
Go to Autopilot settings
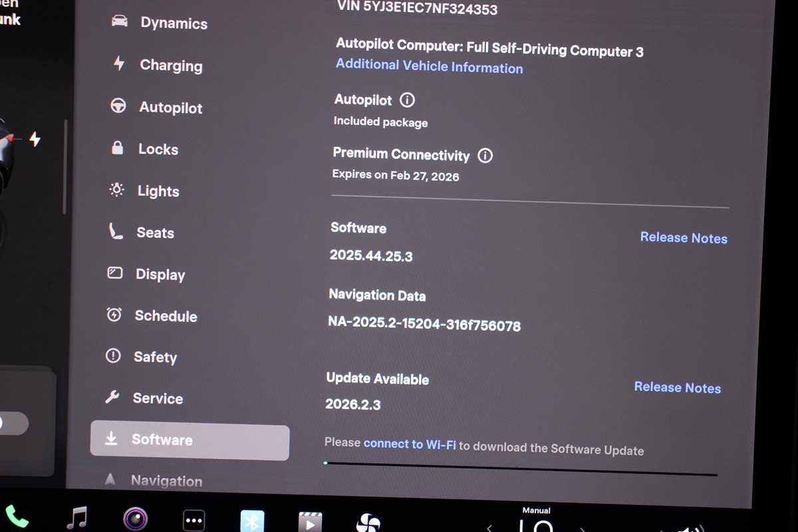(170, 108)
